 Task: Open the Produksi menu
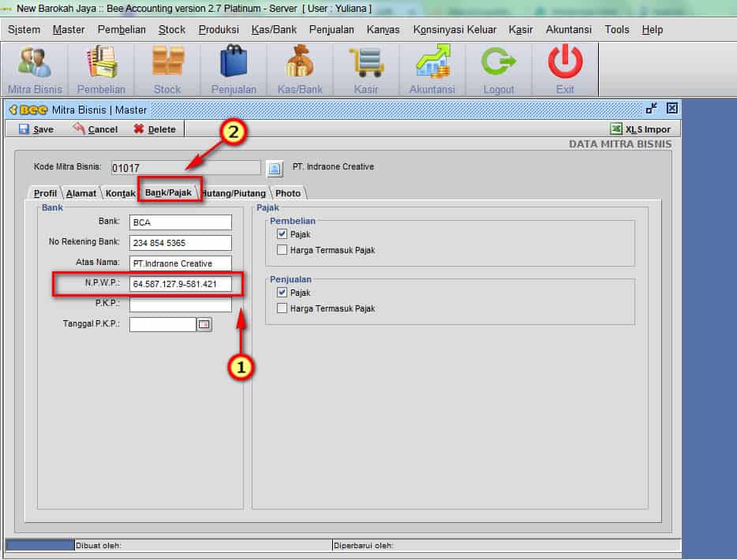[x=219, y=30]
